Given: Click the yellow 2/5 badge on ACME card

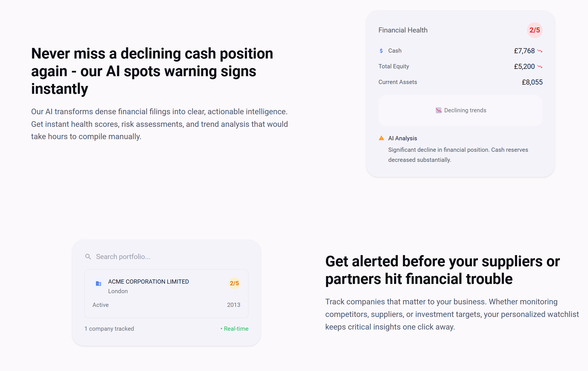Looking at the screenshot, I should click(234, 283).
